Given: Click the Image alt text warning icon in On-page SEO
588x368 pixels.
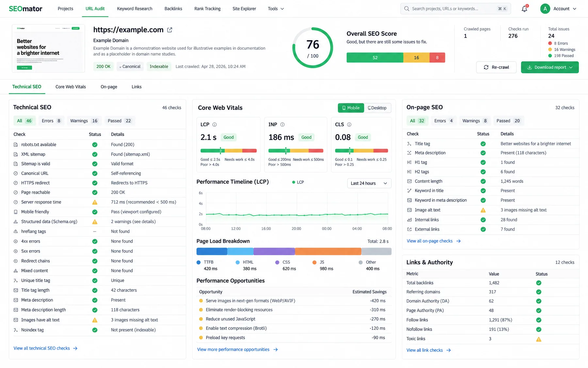Looking at the screenshot, I should click(483, 210).
